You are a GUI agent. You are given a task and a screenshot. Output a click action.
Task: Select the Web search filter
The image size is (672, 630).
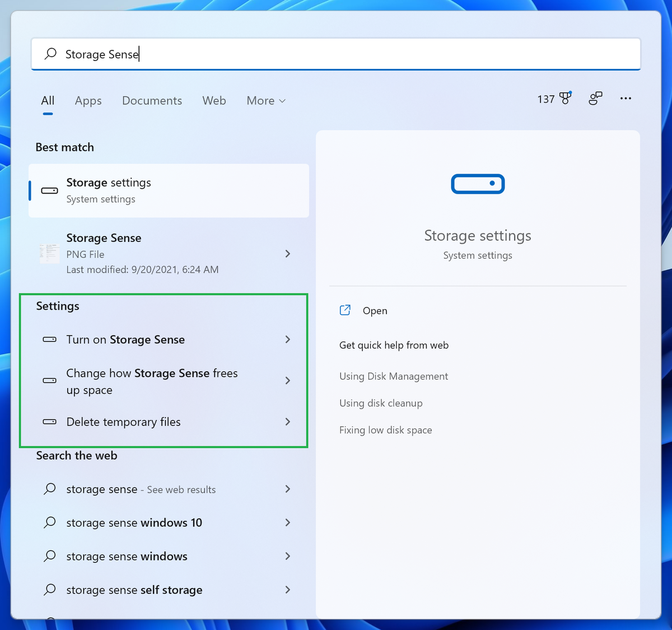[x=214, y=101]
